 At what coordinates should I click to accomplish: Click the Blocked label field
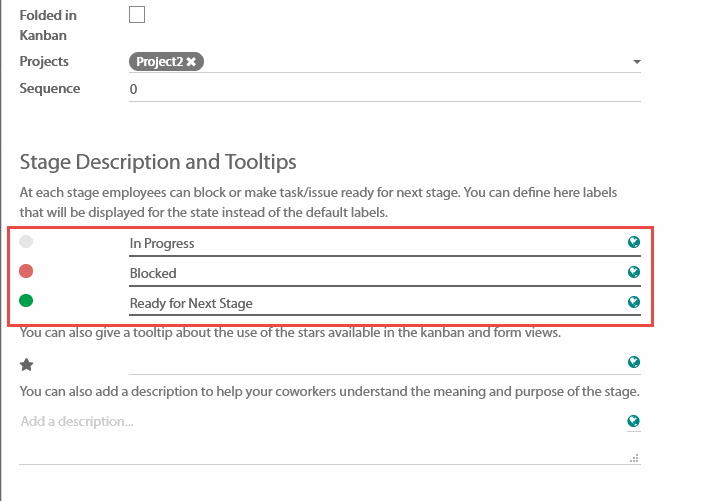pos(370,273)
